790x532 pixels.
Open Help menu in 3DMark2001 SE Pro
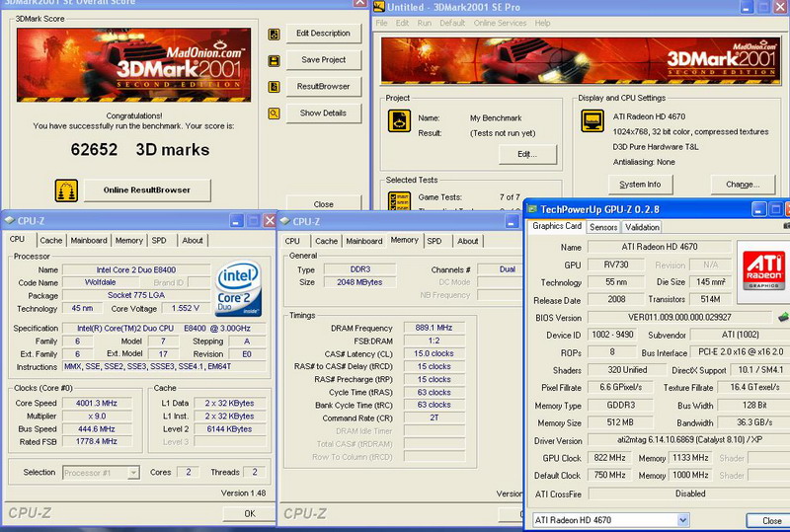pyautogui.click(x=542, y=23)
